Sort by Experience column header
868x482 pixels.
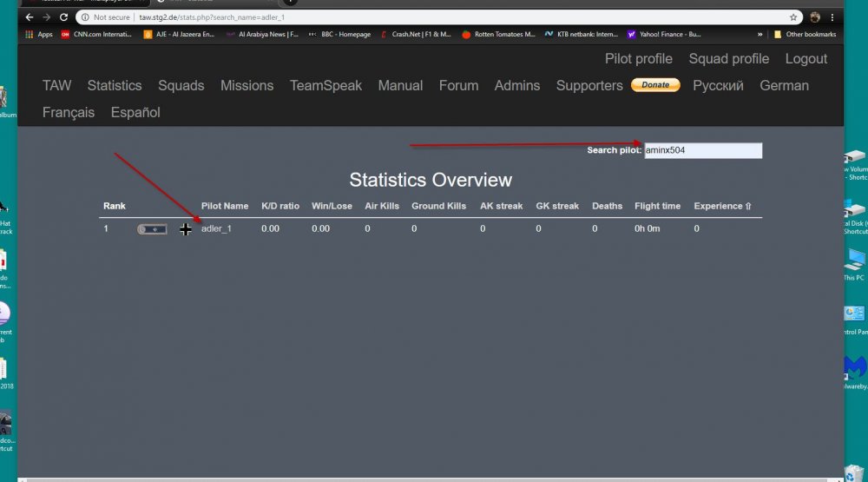[722, 206]
